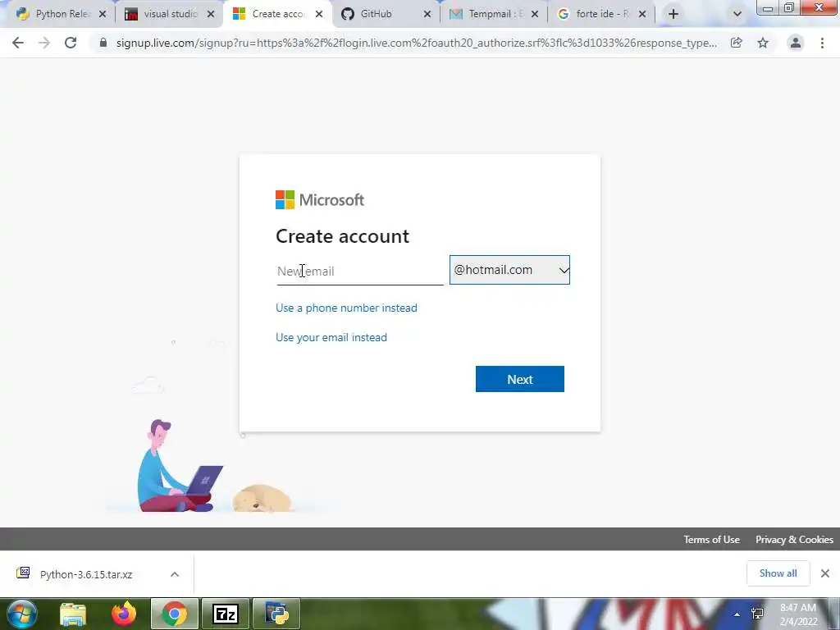840x630 pixels.
Task: Open the Chrome profile icon
Action: point(796,43)
